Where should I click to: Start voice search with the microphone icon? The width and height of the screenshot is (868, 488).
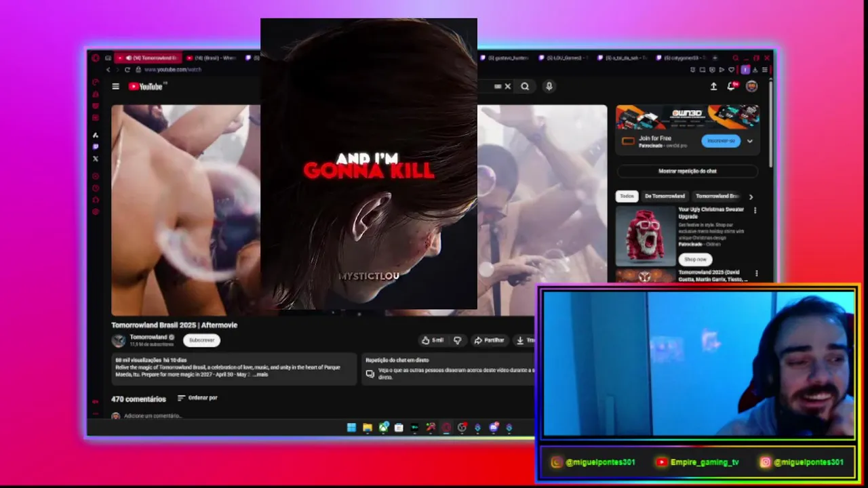549,86
